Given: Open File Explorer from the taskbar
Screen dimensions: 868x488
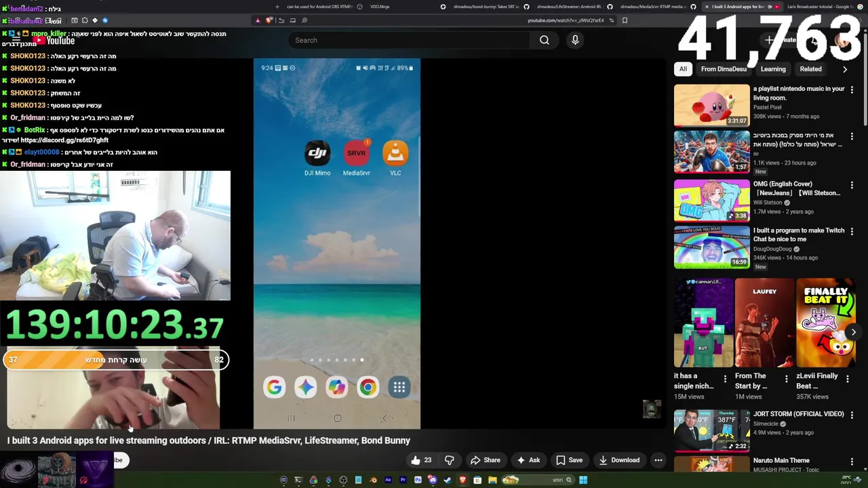Looking at the screenshot, I should (492, 480).
